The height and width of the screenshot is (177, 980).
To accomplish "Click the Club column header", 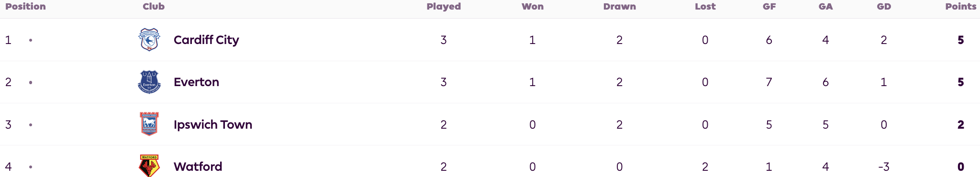I will (154, 6).
